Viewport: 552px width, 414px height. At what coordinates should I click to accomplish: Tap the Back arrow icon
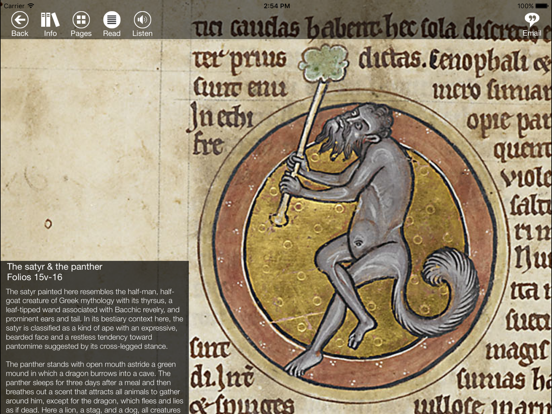click(x=20, y=20)
